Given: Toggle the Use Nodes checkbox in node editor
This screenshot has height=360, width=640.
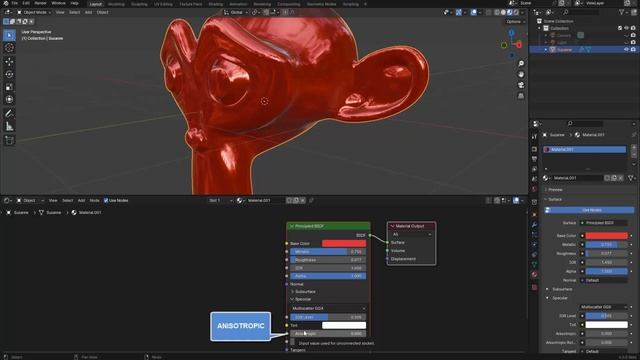Looking at the screenshot, I should 106,200.
